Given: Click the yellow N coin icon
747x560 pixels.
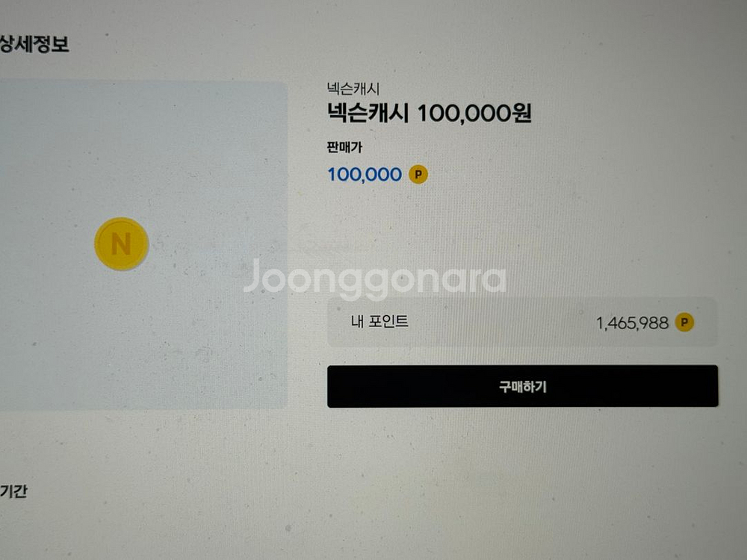Looking at the screenshot, I should 122,244.
